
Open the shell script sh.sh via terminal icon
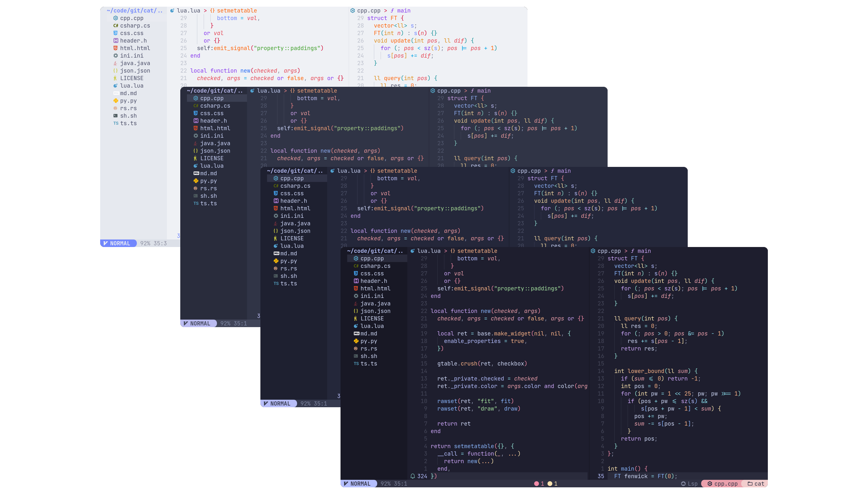click(356, 356)
